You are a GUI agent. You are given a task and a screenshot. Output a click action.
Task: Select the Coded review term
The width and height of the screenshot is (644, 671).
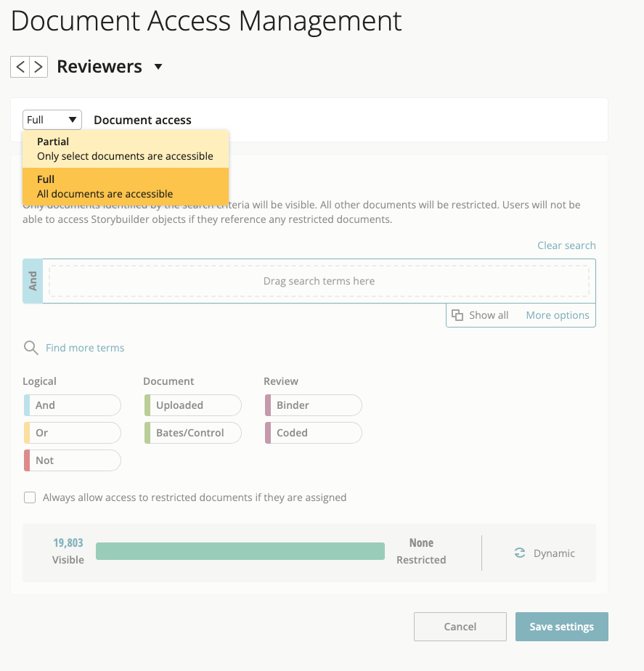point(312,432)
